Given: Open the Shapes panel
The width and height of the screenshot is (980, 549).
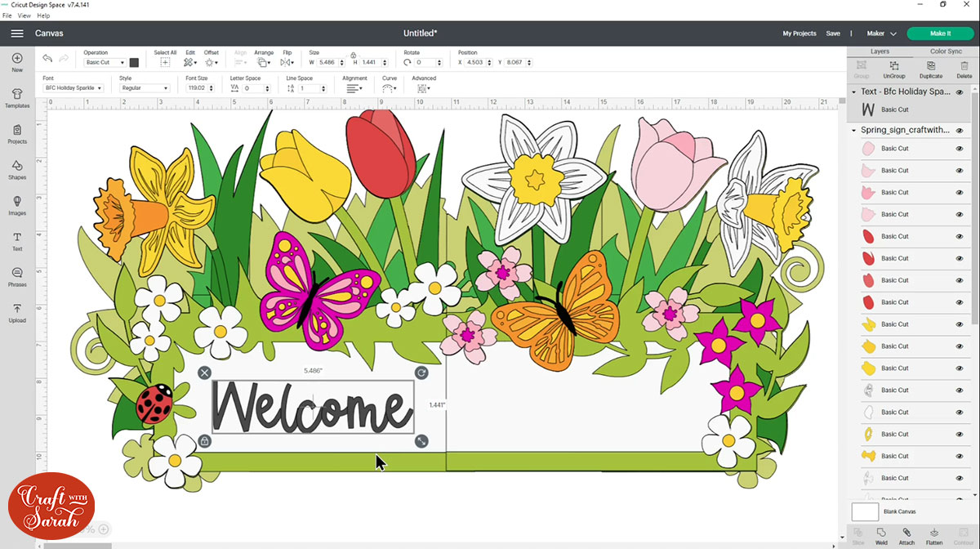Looking at the screenshot, I should click(x=16, y=171).
